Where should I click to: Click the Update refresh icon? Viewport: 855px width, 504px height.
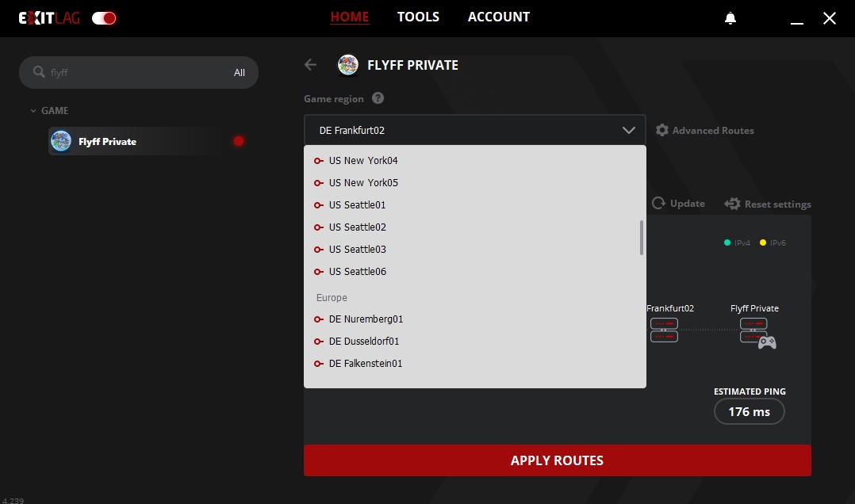coord(658,204)
